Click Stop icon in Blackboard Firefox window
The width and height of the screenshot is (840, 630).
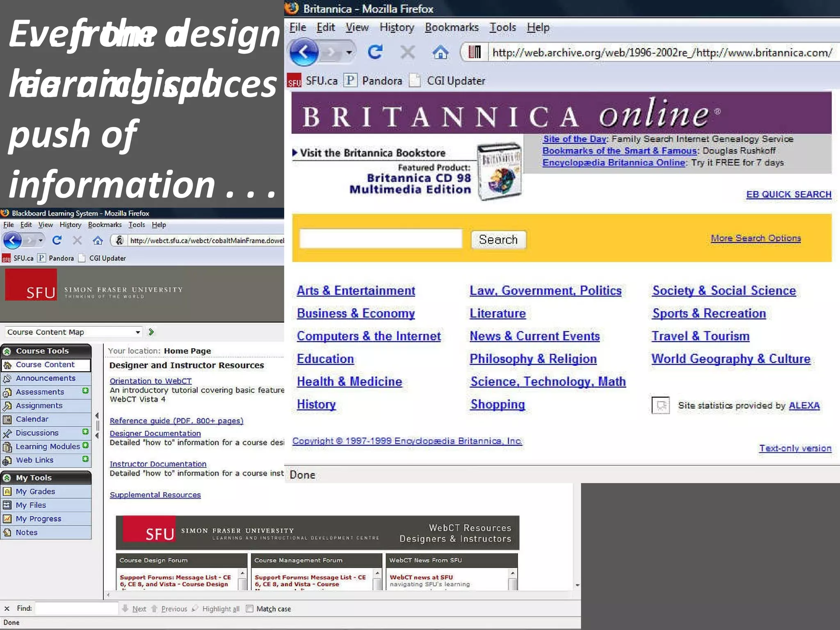(x=77, y=240)
